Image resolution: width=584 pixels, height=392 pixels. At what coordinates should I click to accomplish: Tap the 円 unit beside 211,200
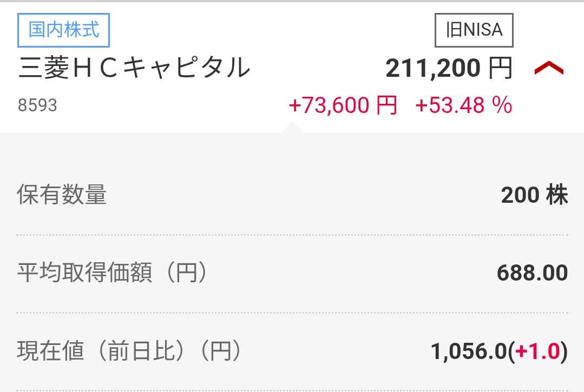(501, 69)
